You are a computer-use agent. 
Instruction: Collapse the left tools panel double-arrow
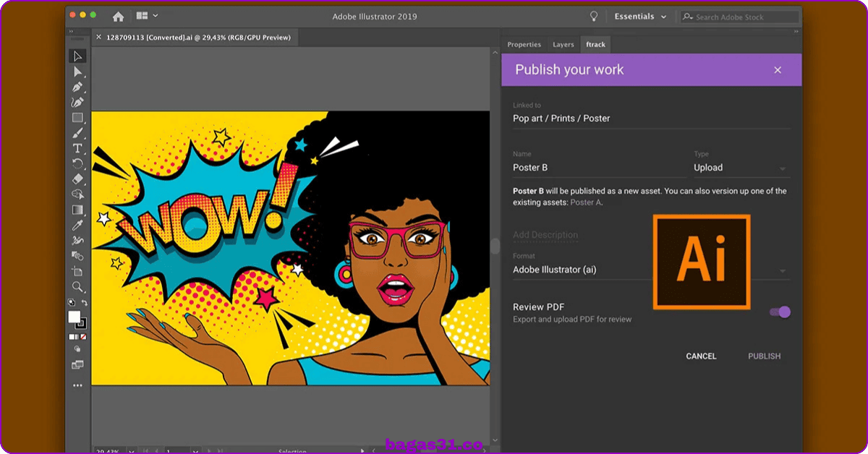point(71,32)
